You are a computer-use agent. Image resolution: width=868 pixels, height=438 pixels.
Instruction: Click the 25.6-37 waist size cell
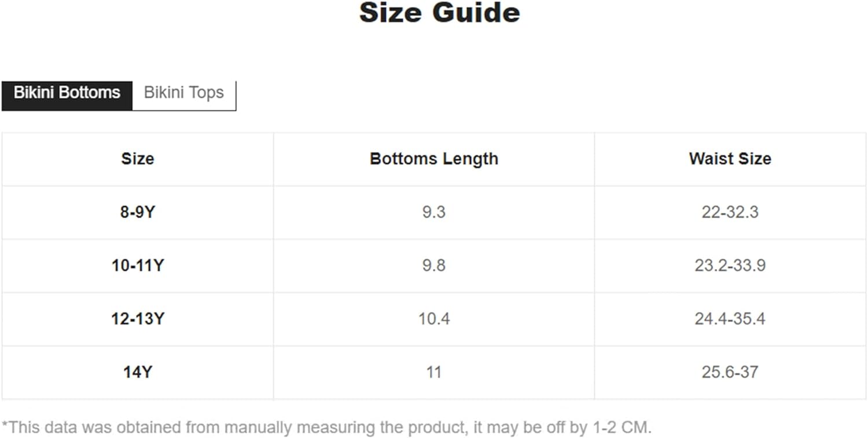tap(730, 372)
